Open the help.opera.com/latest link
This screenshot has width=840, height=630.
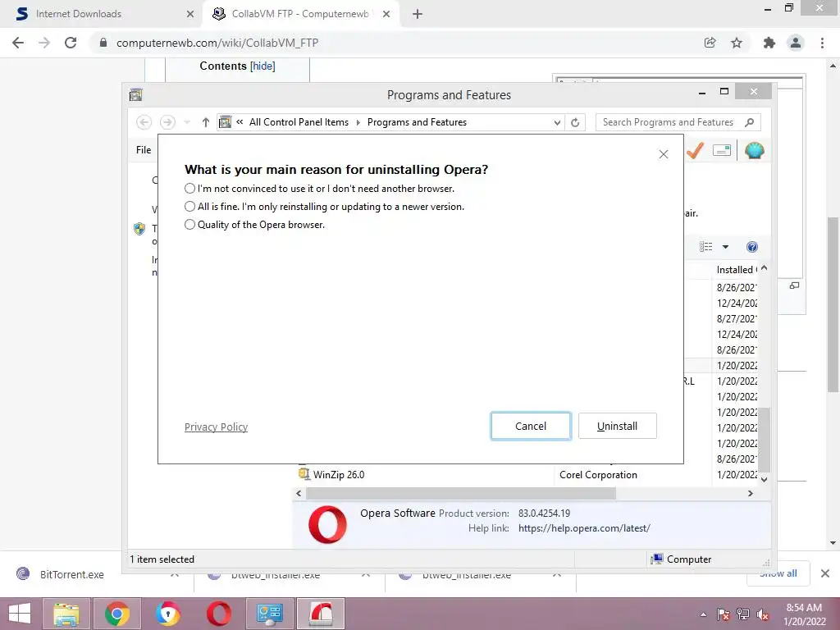(584, 528)
